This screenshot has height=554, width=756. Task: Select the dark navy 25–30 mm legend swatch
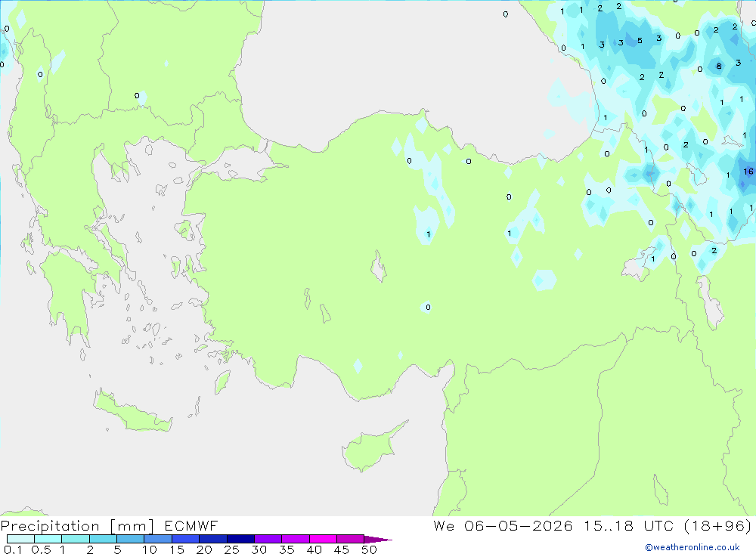coord(240,539)
